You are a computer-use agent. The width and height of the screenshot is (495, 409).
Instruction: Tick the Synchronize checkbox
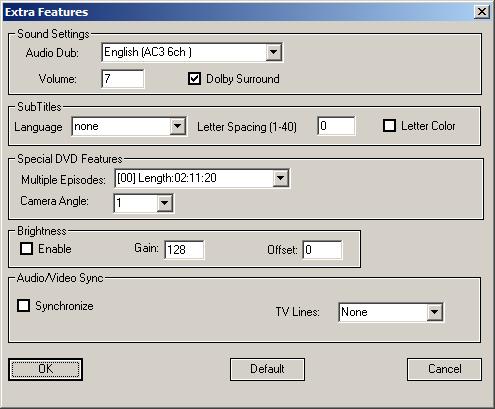23,306
